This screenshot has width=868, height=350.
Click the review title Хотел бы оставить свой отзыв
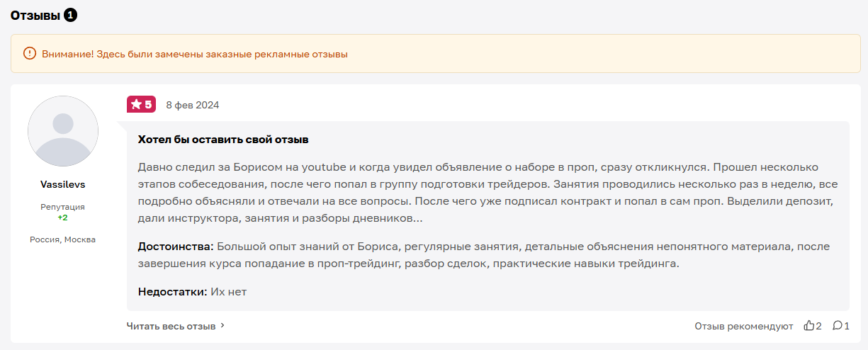(x=223, y=140)
